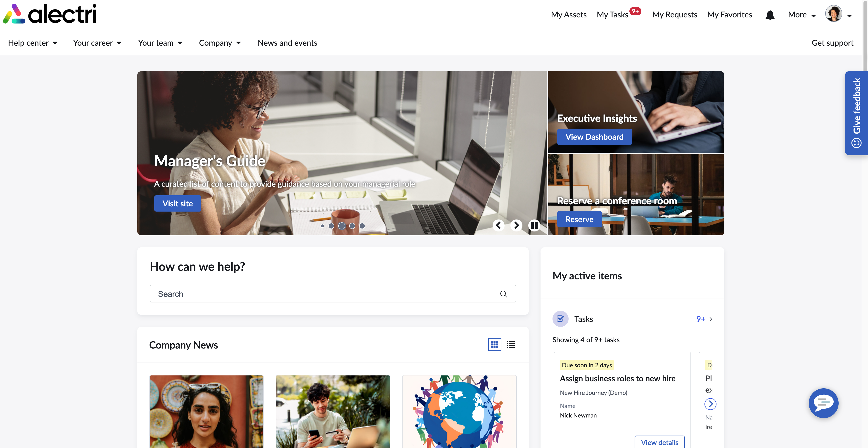Click into the Search input field
868x448 pixels.
(x=323, y=294)
